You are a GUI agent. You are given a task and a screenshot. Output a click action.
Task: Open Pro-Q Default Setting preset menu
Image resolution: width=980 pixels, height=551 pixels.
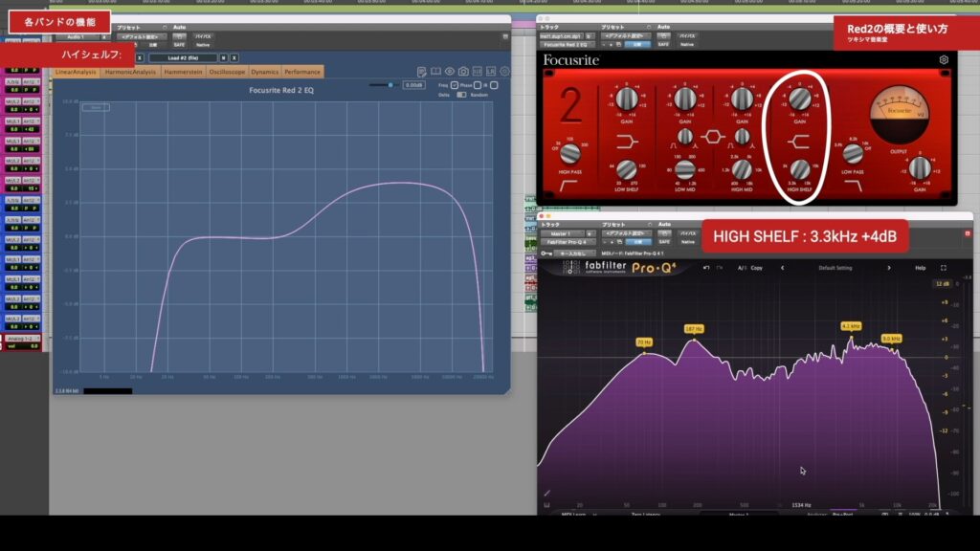pos(835,268)
